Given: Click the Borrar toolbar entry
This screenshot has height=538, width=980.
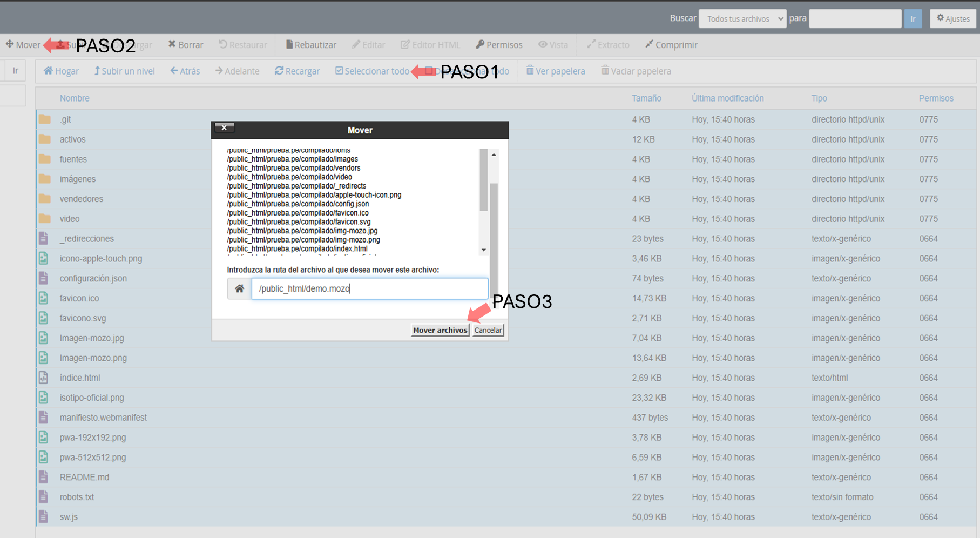Looking at the screenshot, I should coord(185,44).
